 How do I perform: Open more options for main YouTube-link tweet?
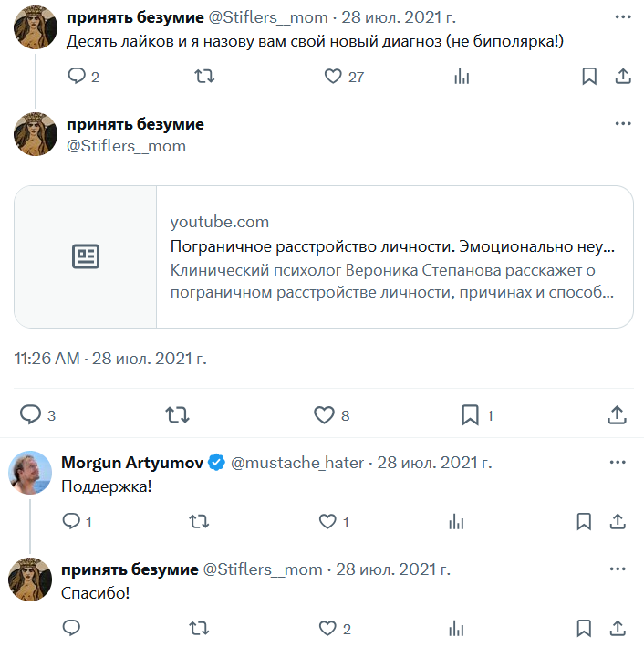pyautogui.click(x=623, y=124)
